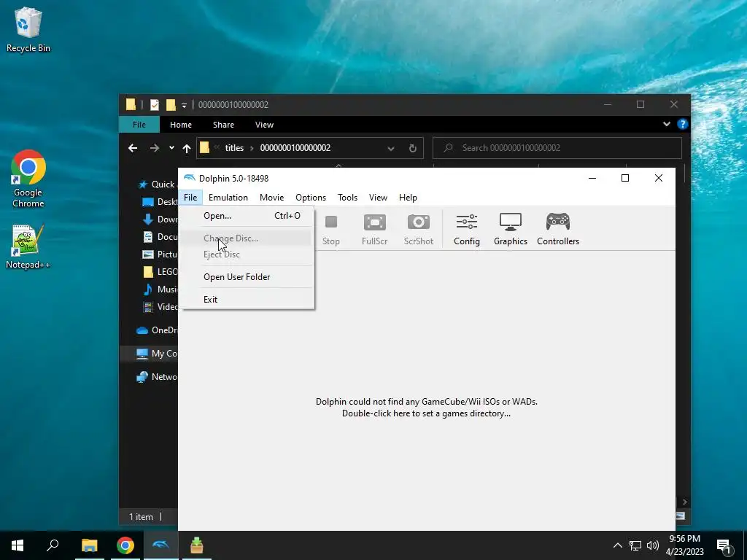Select Explorer Share ribbon tab
Viewport: 747px width, 560px height.
pos(223,124)
